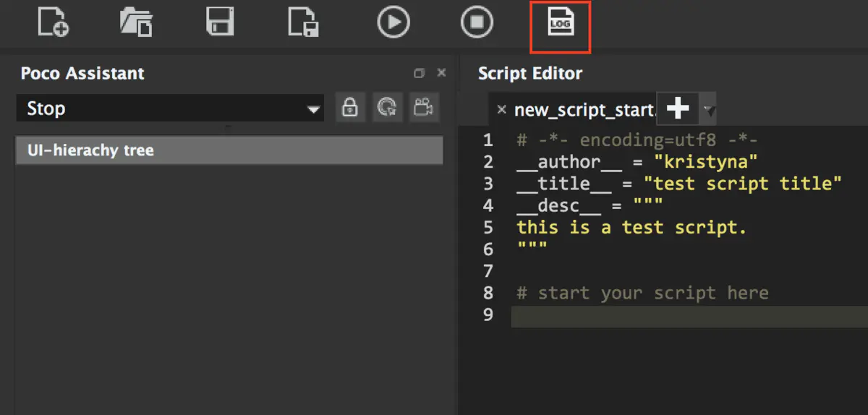
Task: Switch to new_script_start tab
Action: point(584,110)
